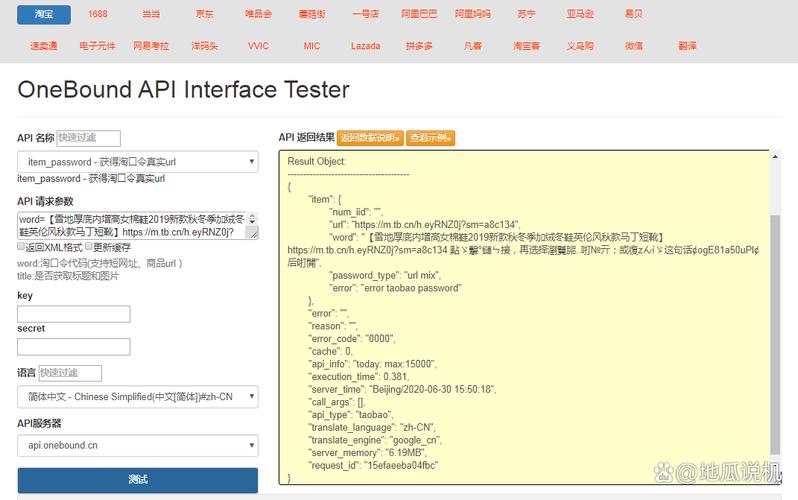Select the 苏宁 tab
Viewport: 798px width, 500px height.
pos(526,14)
